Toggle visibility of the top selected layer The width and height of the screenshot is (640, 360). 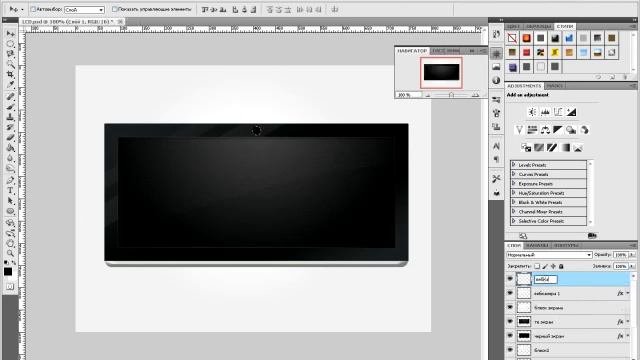coord(510,279)
